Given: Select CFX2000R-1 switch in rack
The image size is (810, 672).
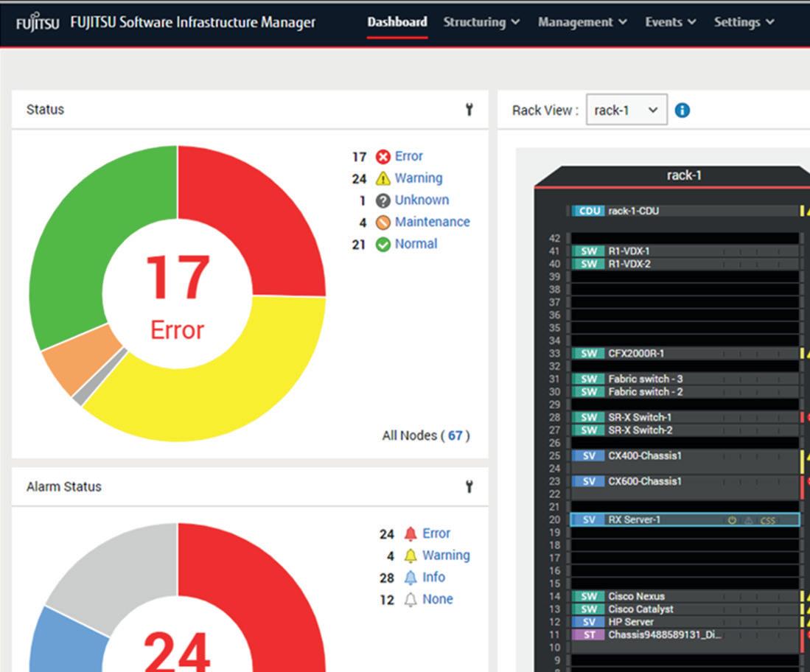Looking at the screenshot, I should (685, 353).
